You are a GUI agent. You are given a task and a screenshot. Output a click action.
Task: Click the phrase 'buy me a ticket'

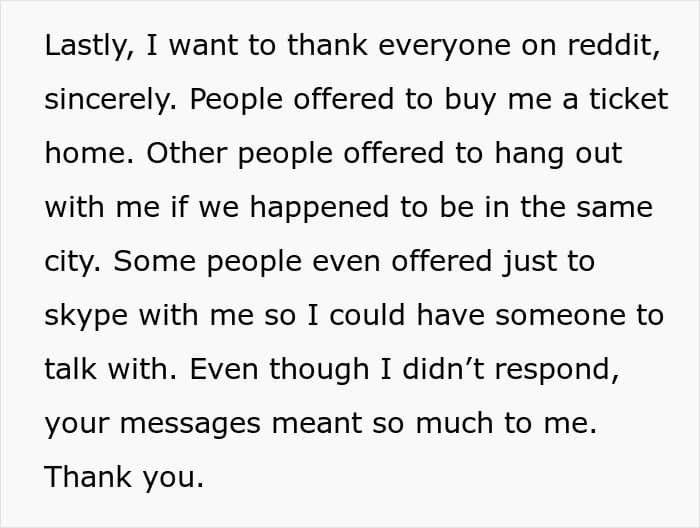pyautogui.click(x=556, y=100)
